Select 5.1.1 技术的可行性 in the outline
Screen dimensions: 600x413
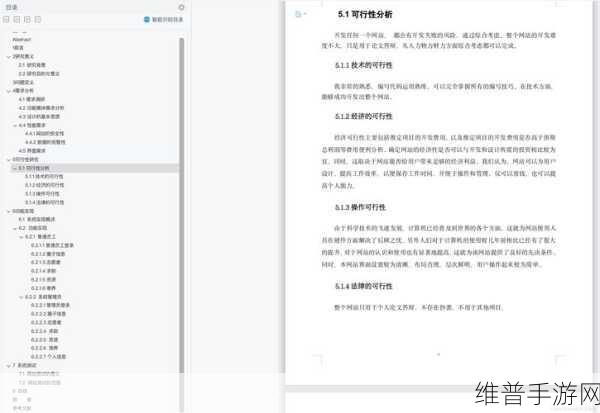click(44, 176)
